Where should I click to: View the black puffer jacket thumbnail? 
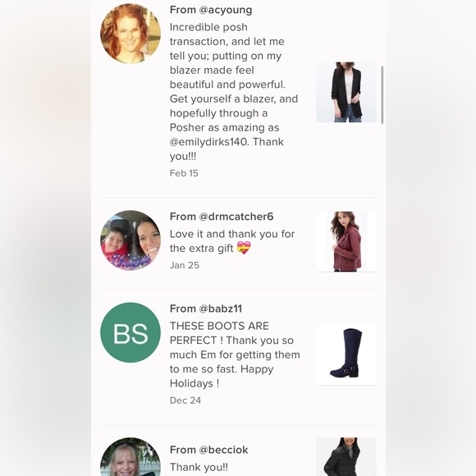tap(346, 456)
